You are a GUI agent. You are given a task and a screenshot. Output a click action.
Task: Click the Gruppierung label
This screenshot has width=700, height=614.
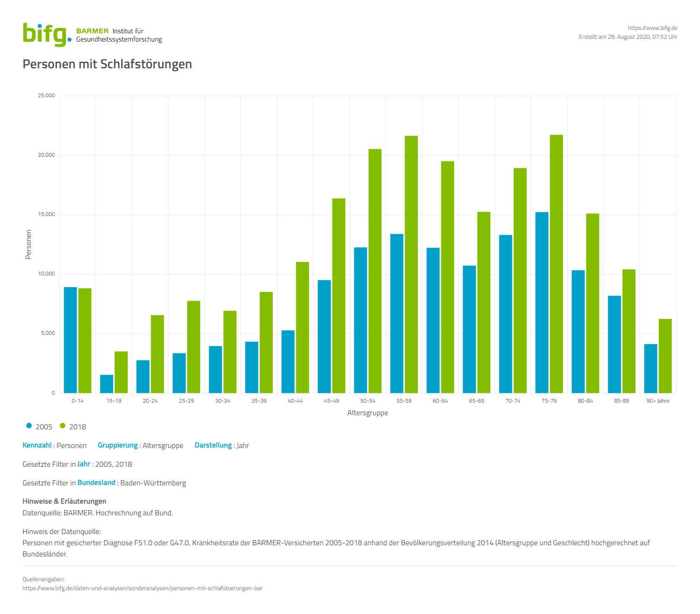(117, 445)
